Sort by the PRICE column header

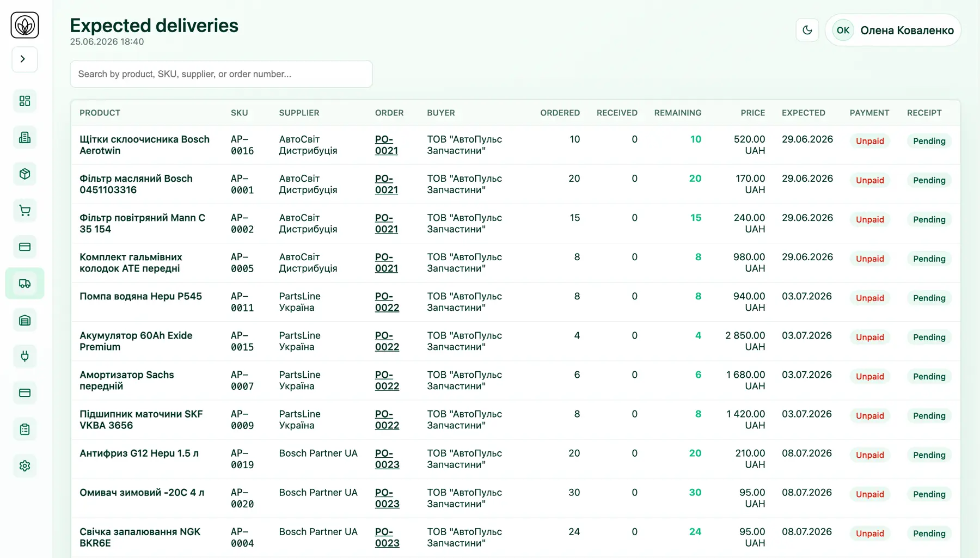coord(752,113)
